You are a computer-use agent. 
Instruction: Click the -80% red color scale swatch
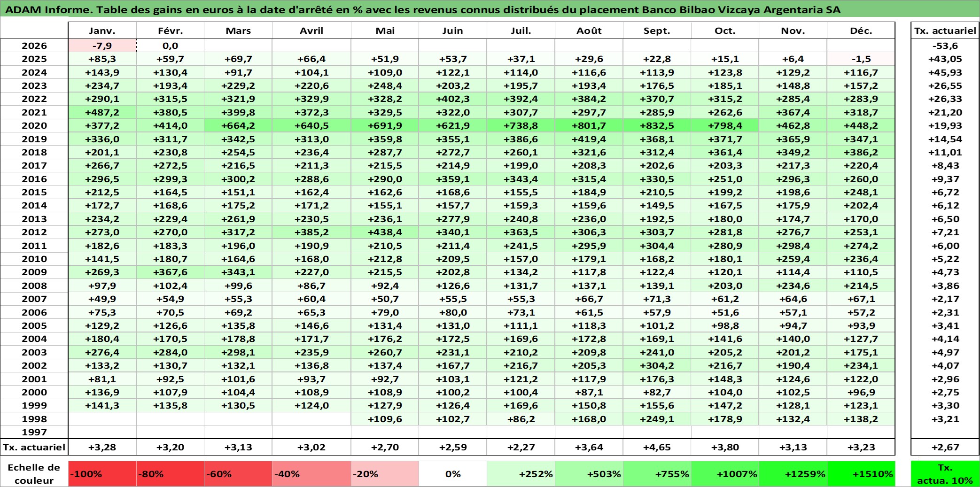pos(171,474)
